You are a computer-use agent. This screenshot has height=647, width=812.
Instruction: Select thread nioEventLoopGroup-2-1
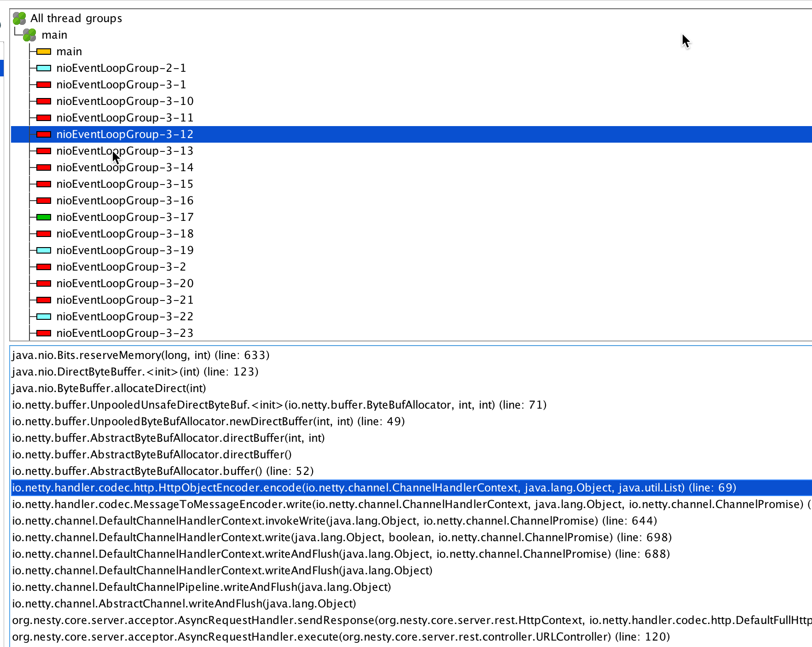(x=121, y=68)
